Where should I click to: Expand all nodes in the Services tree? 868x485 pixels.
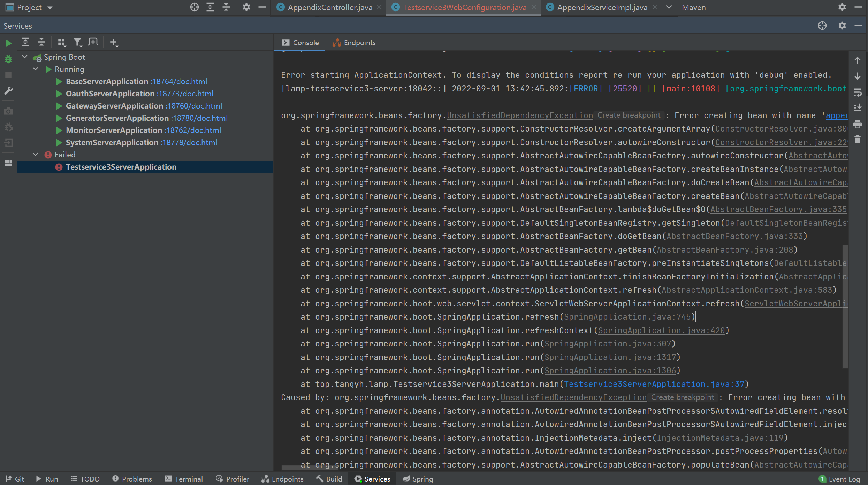coord(25,42)
